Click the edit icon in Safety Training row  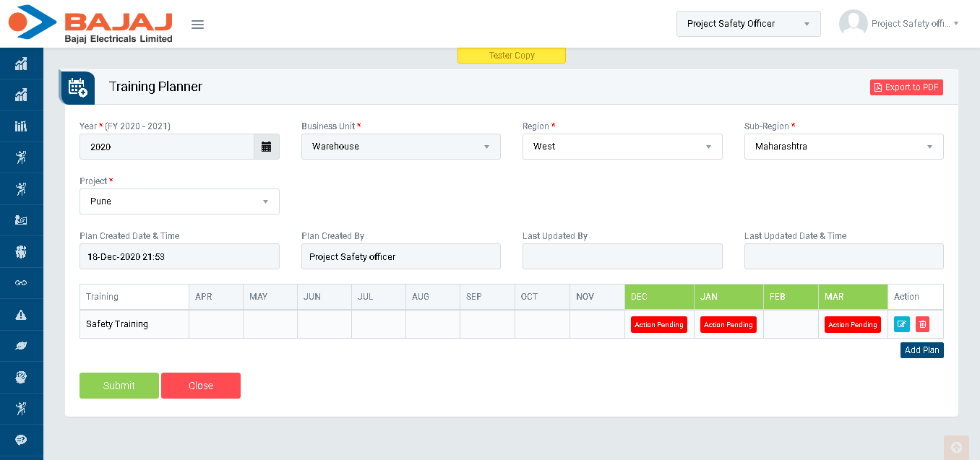click(x=901, y=324)
